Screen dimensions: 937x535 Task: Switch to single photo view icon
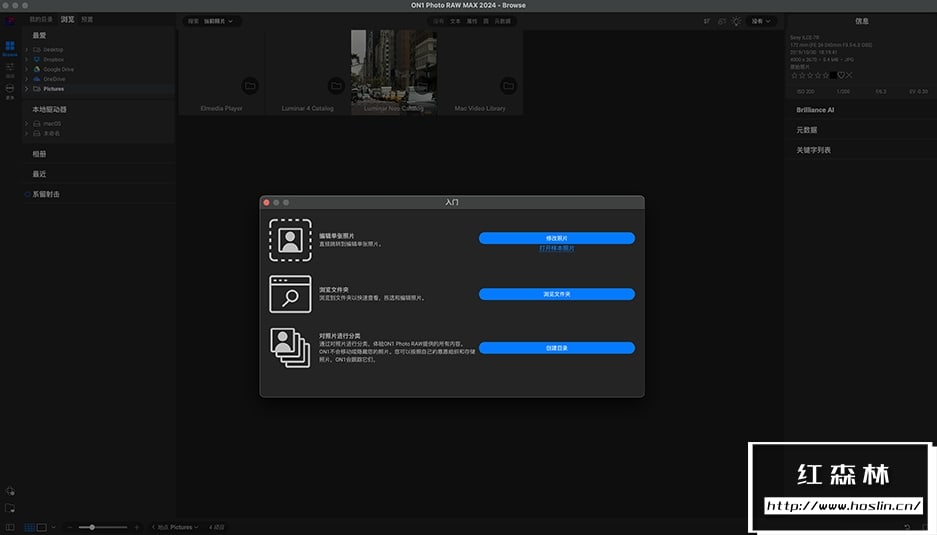(x=41, y=527)
